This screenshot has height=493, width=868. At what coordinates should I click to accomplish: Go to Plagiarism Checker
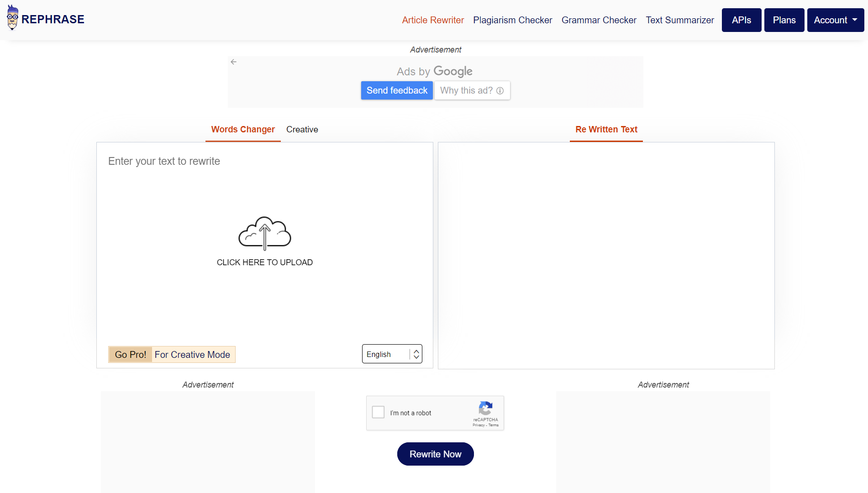(x=513, y=20)
